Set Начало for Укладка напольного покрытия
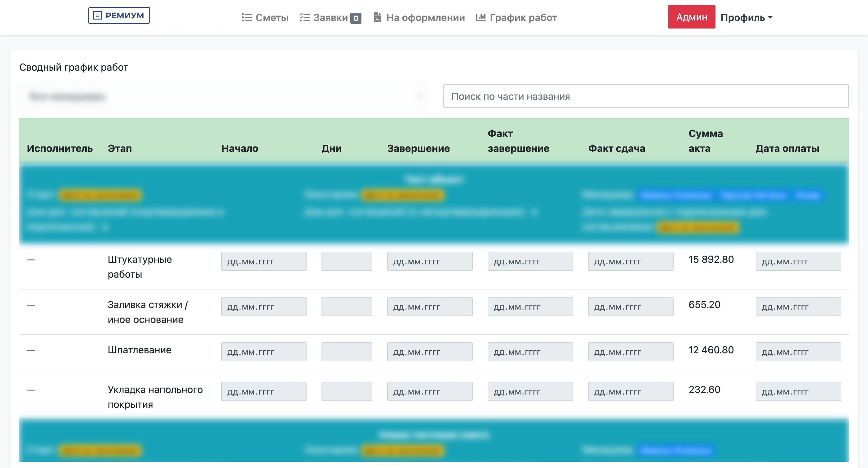The width and height of the screenshot is (868, 468). click(263, 391)
